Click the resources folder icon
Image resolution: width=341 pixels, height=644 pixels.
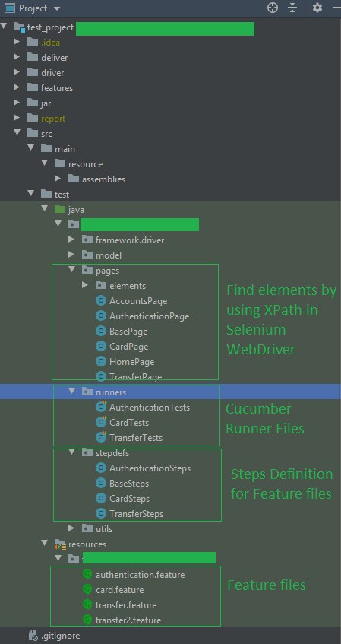60,544
